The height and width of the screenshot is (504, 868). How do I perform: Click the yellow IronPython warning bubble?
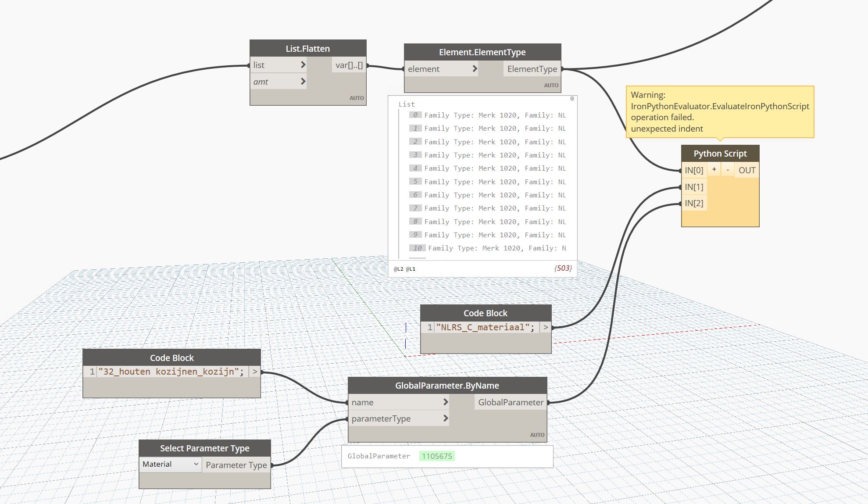click(720, 112)
